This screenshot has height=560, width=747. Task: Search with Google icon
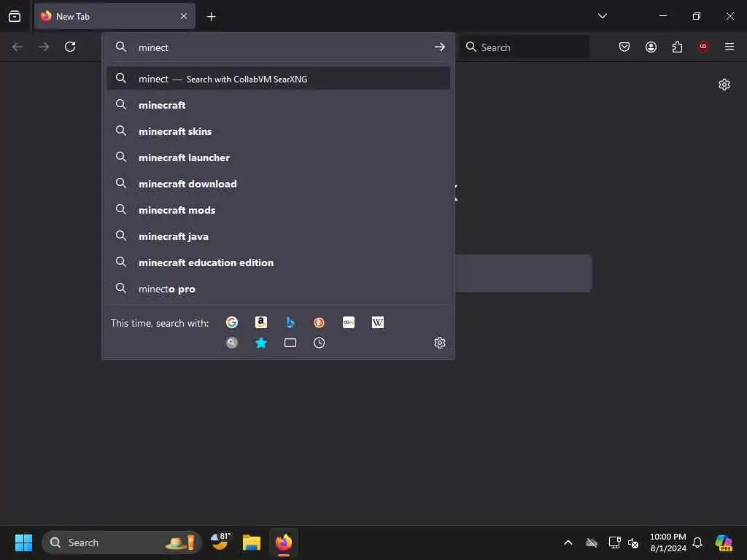point(231,322)
